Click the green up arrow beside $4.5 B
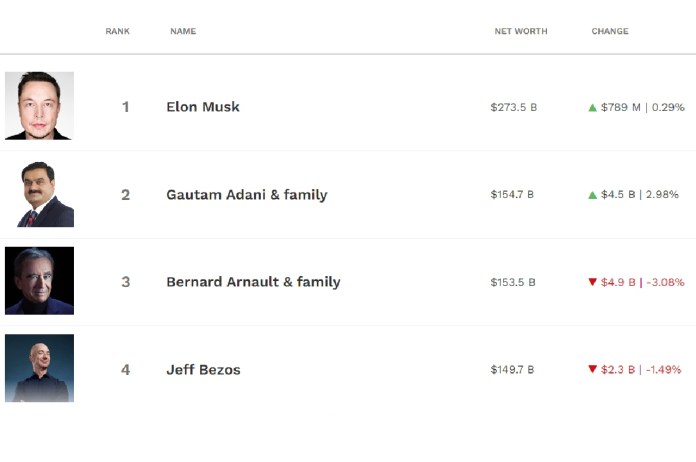 point(593,195)
